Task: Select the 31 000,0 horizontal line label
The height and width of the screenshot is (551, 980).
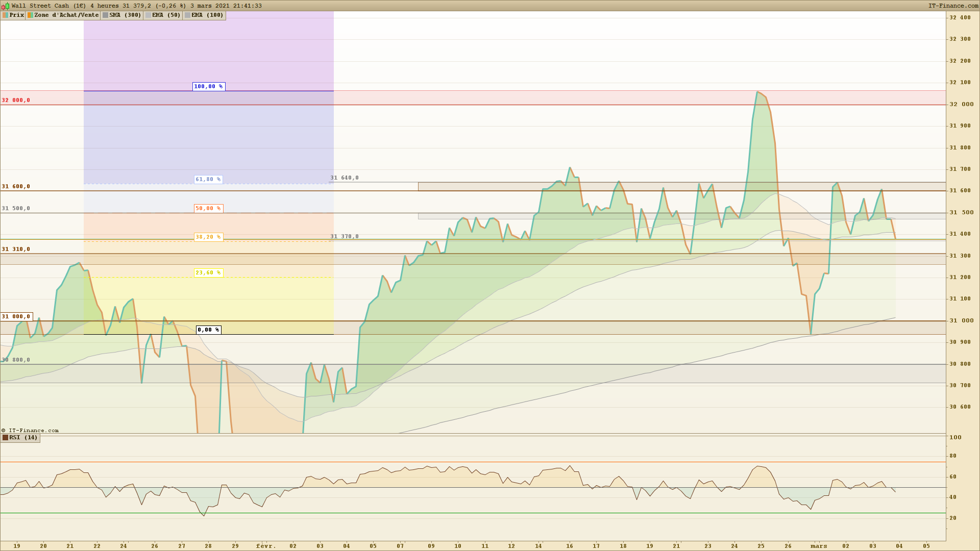Action: coord(16,317)
